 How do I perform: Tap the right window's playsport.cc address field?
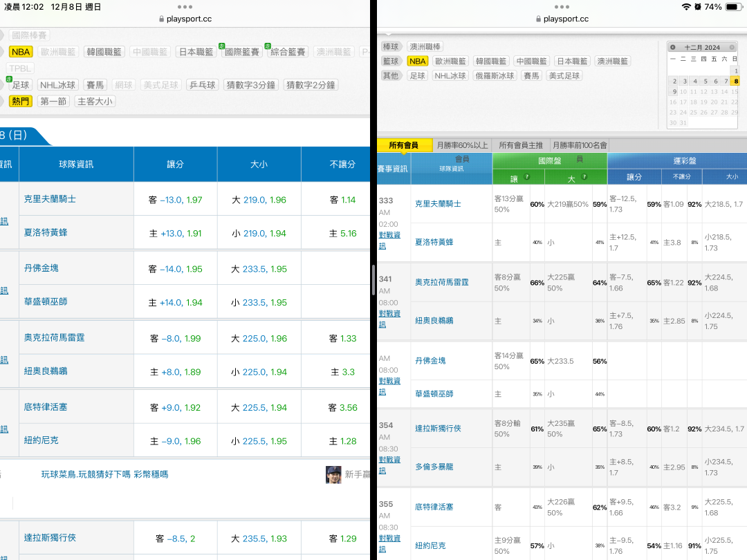(562, 19)
